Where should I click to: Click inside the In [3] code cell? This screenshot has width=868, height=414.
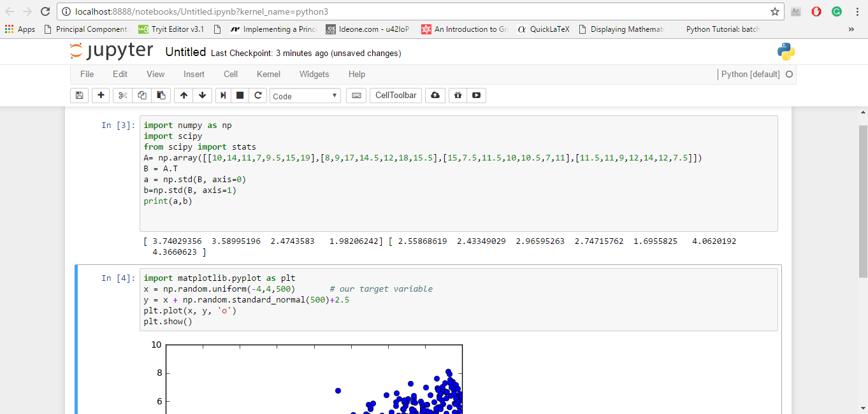[458, 173]
